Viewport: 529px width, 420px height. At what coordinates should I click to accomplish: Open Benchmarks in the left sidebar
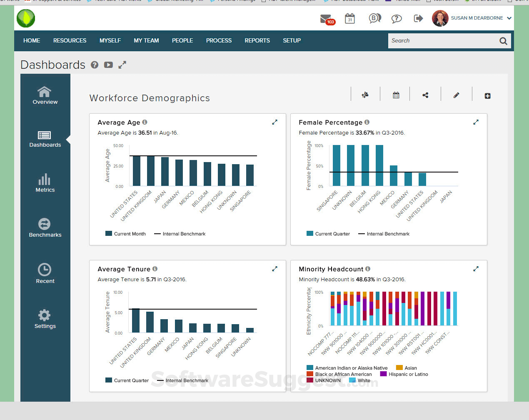[45, 228]
